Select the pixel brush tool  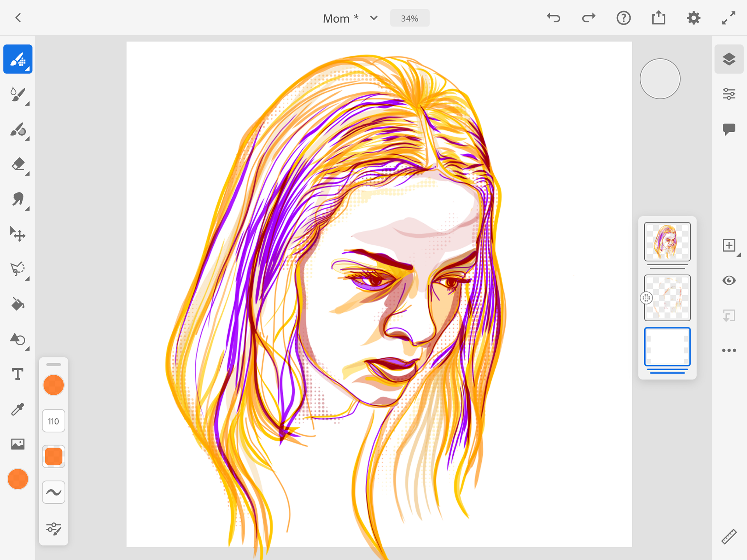click(18, 59)
